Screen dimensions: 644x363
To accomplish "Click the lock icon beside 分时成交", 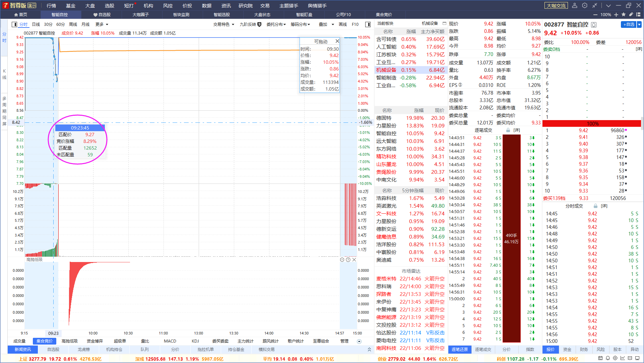I will (595, 206).
